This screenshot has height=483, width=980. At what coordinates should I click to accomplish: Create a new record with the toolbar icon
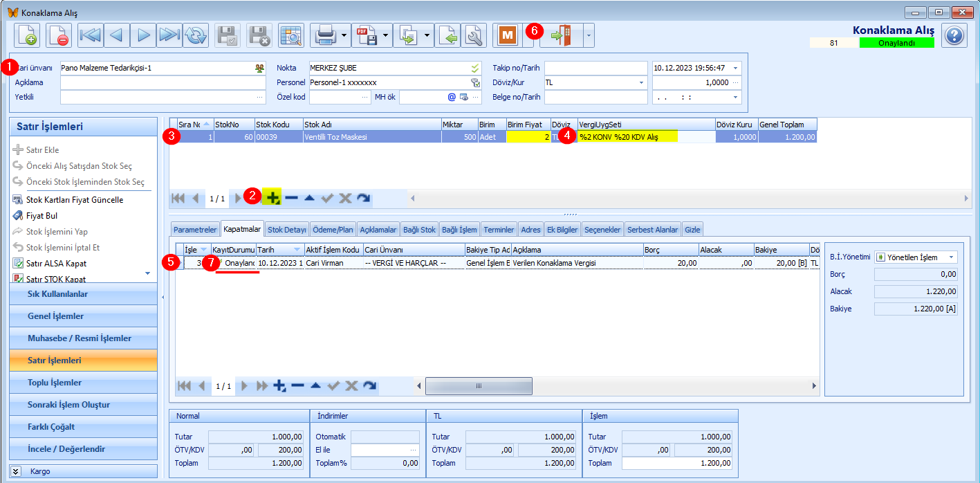[x=27, y=35]
